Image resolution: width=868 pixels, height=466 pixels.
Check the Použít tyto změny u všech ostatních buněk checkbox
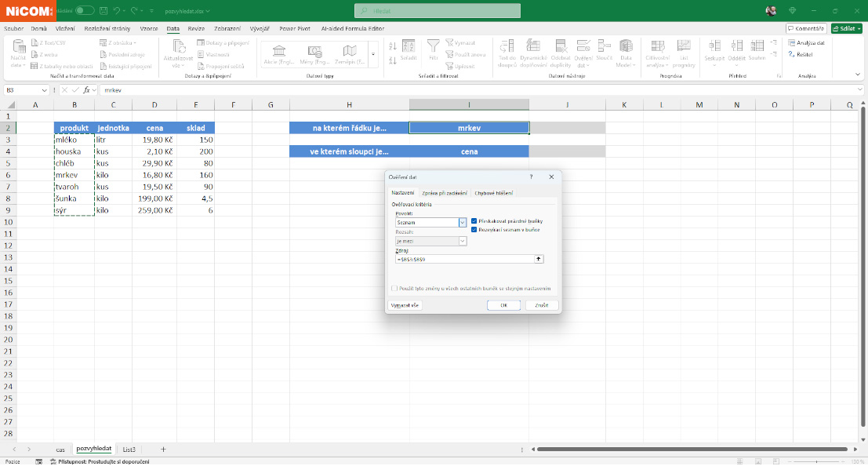tap(394, 288)
